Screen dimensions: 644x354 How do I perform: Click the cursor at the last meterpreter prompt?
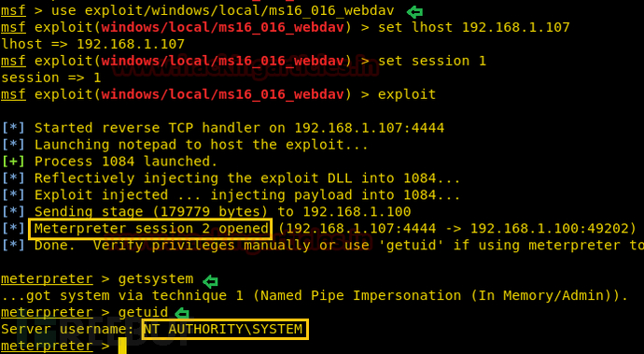tap(122, 347)
